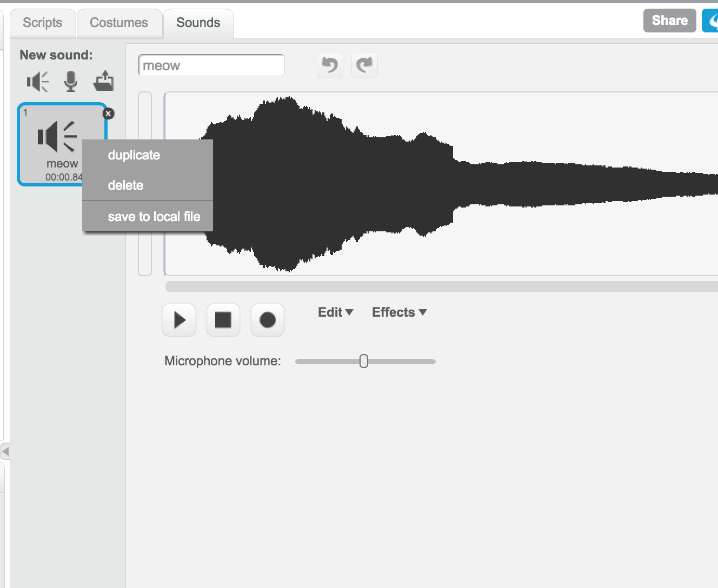Open the Edit dropdown menu
The width and height of the screenshot is (718, 588).
(x=335, y=312)
